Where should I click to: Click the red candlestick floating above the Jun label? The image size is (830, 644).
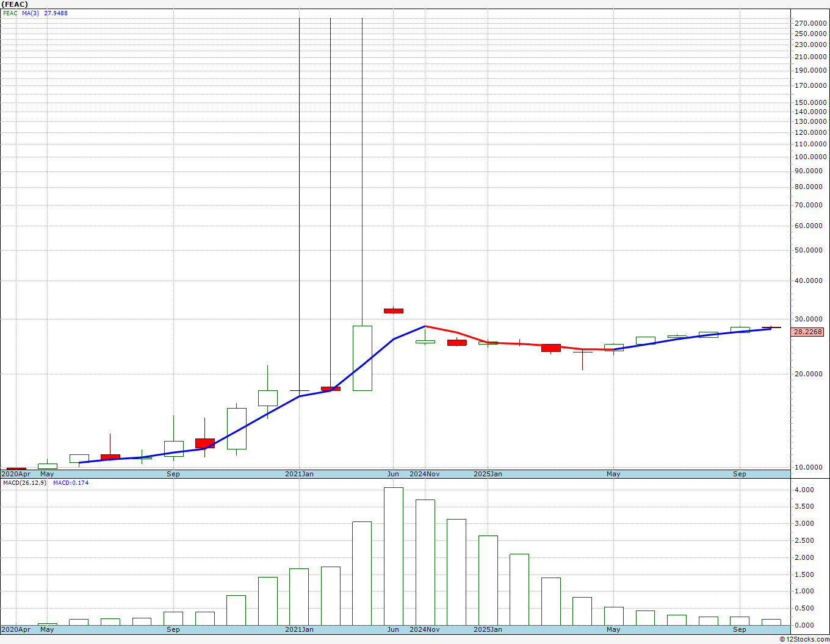pyautogui.click(x=394, y=310)
